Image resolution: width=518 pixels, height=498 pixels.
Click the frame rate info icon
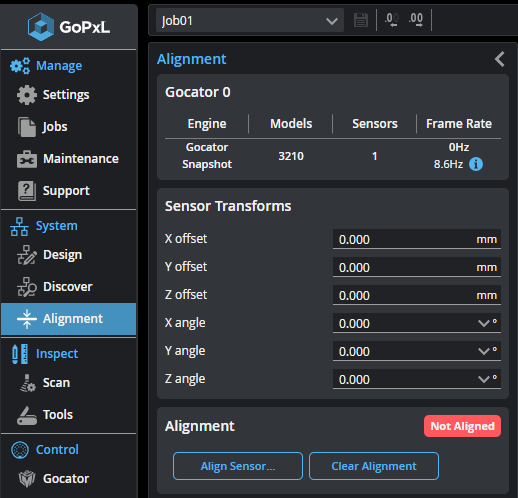[476, 164]
